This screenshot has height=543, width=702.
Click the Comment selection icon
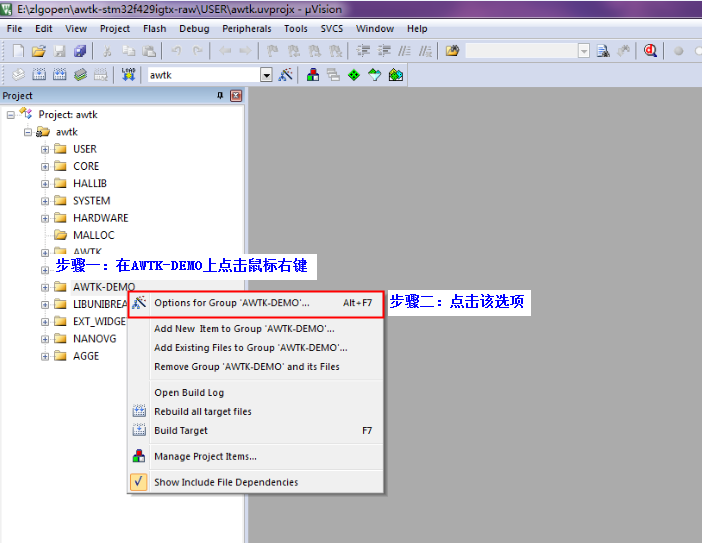coord(404,51)
